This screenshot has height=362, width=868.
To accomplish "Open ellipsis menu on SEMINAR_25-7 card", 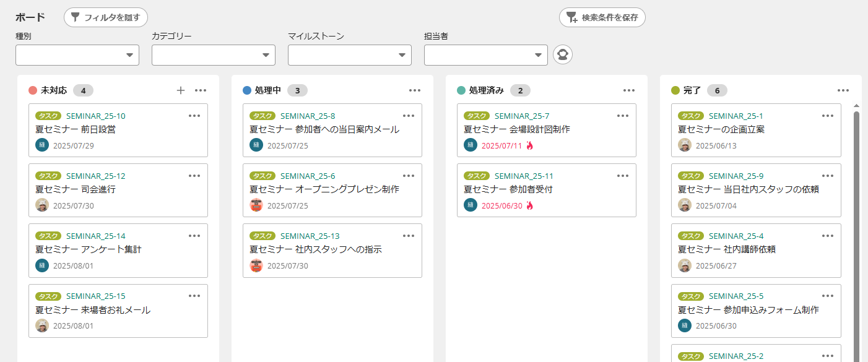I will tap(623, 116).
